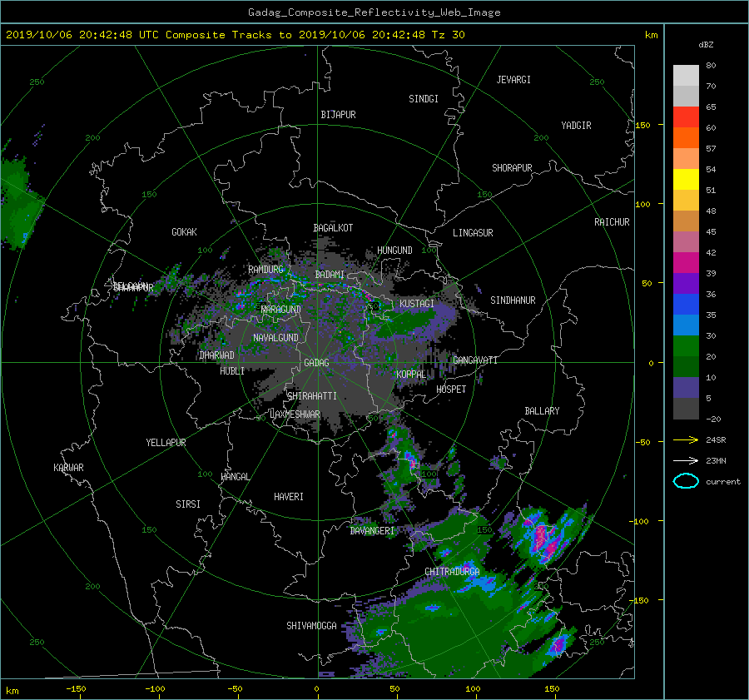749x700 pixels.
Task: Click the Gadag_Composite_Reflectivity_Web_Image title
Action: tap(374, 12)
